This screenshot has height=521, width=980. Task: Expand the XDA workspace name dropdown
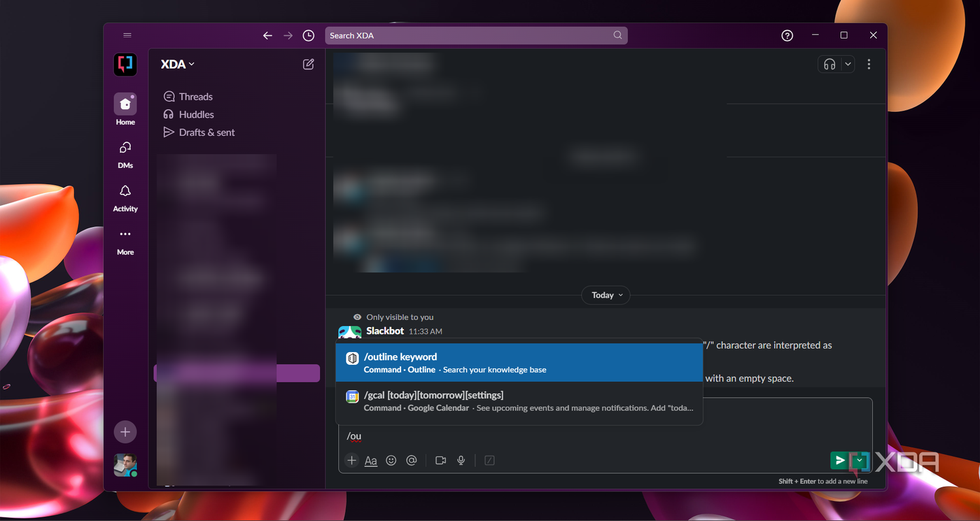[x=178, y=64]
